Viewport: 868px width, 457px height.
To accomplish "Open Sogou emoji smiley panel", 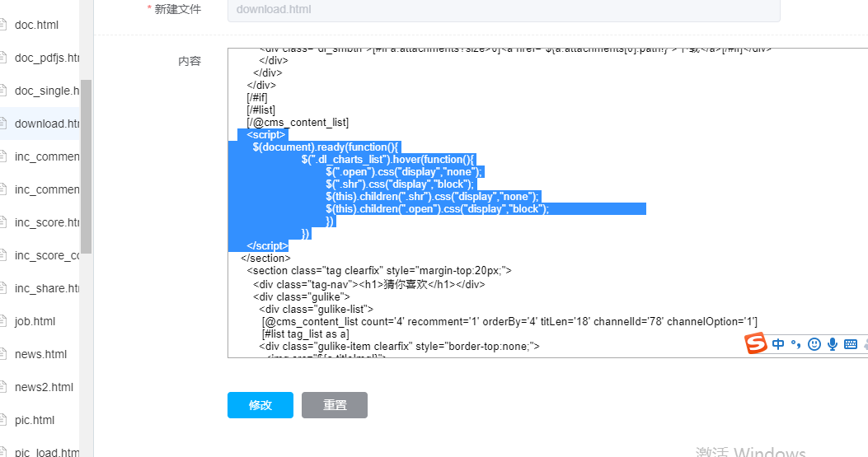I will pyautogui.click(x=814, y=344).
